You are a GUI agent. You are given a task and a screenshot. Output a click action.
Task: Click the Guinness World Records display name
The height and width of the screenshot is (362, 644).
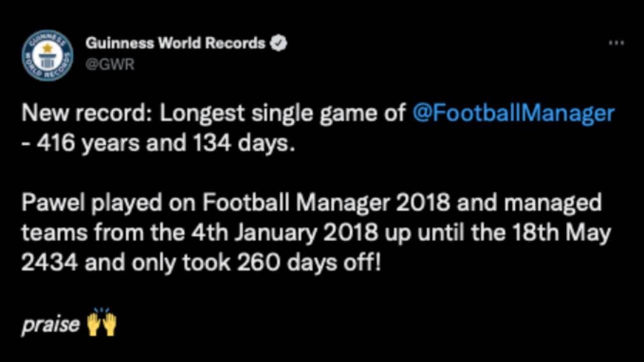(x=175, y=43)
